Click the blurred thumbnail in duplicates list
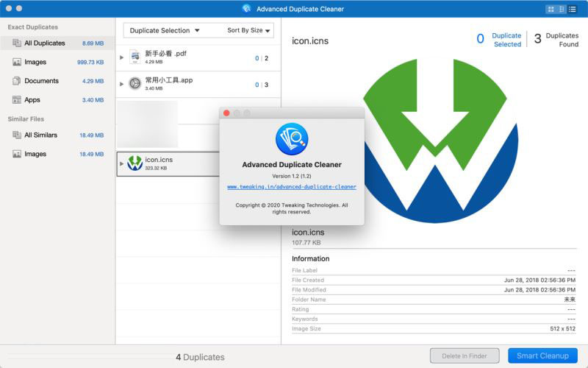 [148, 124]
